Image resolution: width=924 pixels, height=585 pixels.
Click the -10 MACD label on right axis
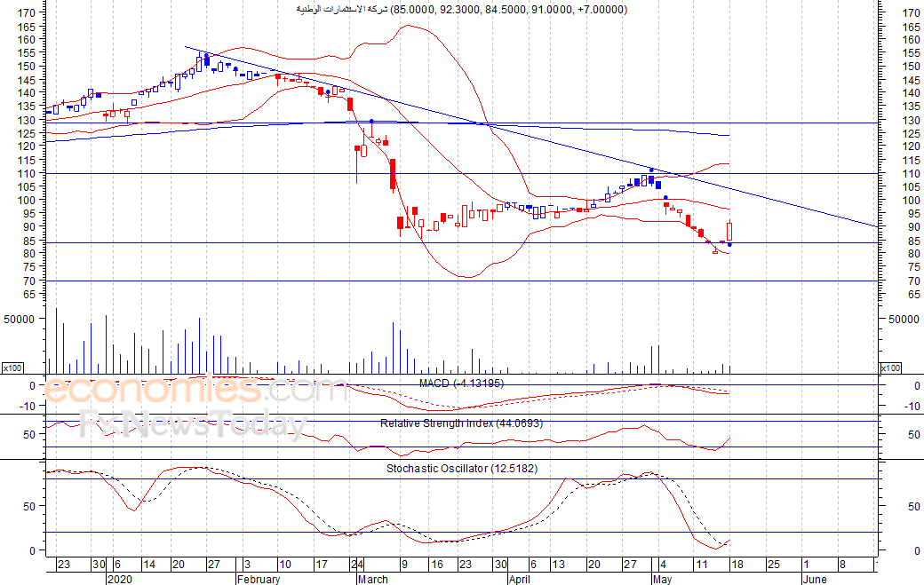coord(911,406)
